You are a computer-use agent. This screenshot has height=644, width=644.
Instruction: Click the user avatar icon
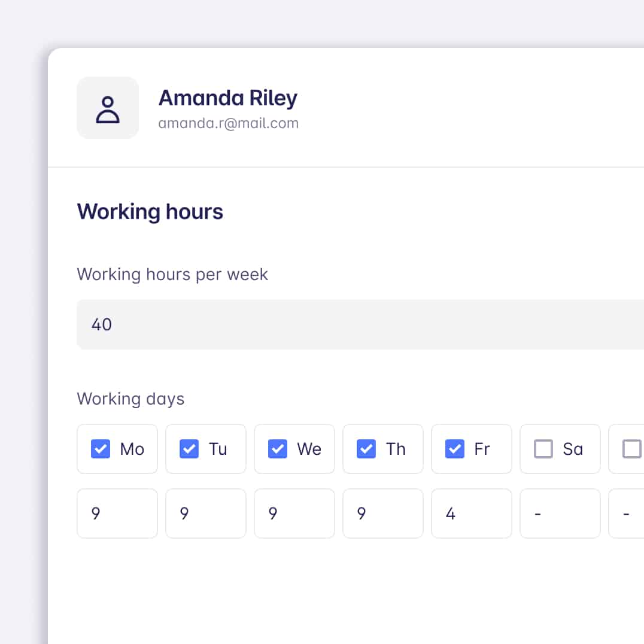pos(108,108)
